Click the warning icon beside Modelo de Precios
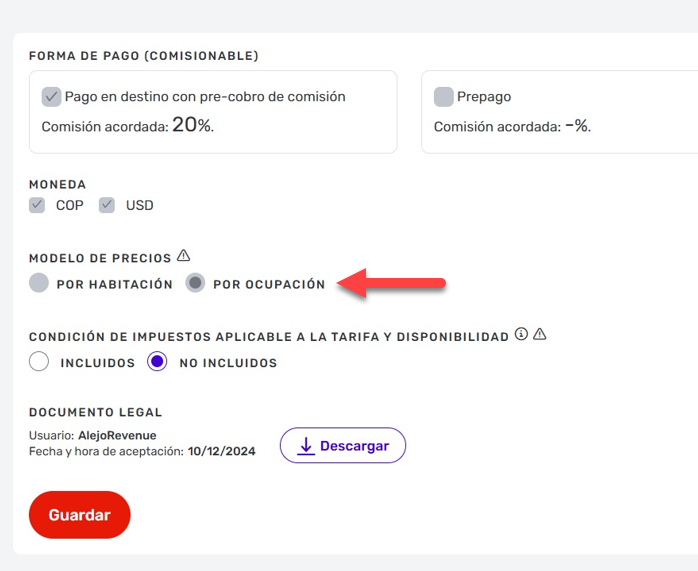The width and height of the screenshot is (698, 571). pos(183,256)
